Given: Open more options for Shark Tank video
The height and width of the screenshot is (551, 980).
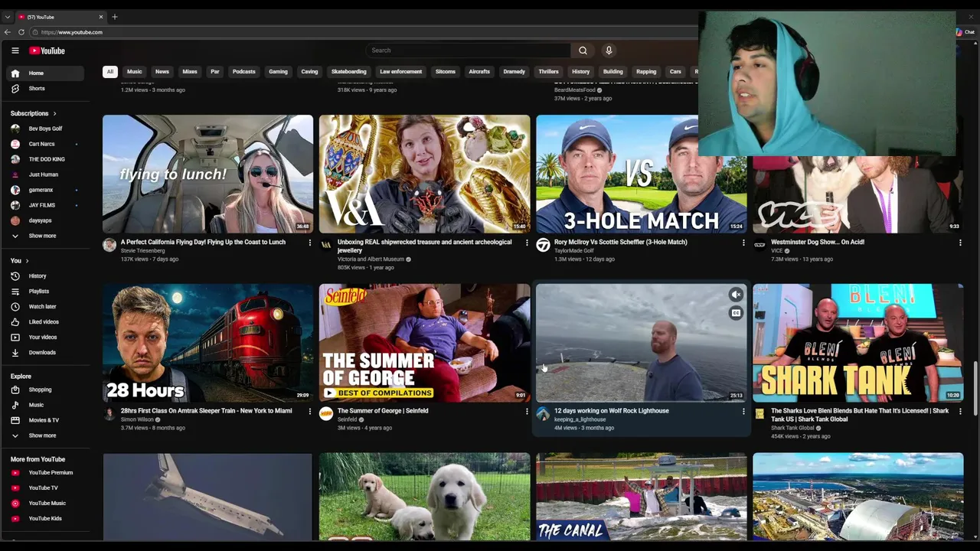Looking at the screenshot, I should 960,412.
